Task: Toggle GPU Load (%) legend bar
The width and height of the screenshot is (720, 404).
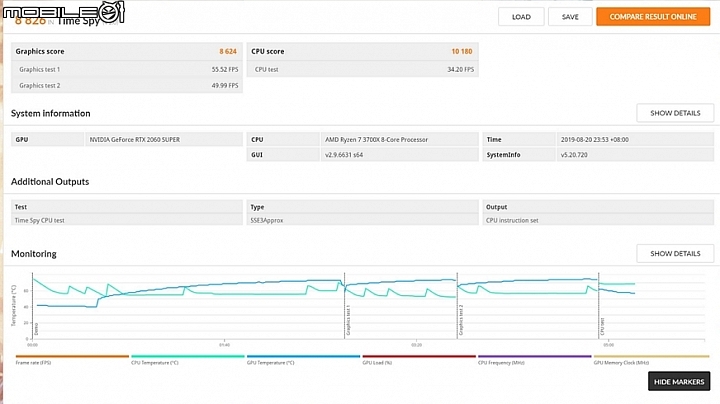Action: click(x=419, y=356)
